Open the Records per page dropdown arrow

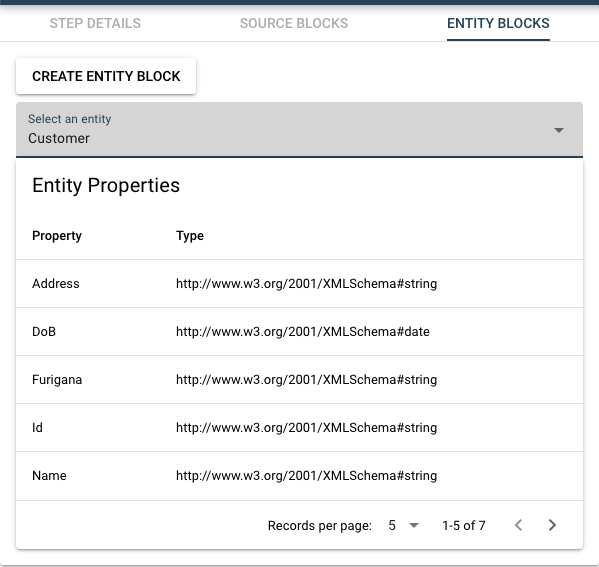point(414,525)
